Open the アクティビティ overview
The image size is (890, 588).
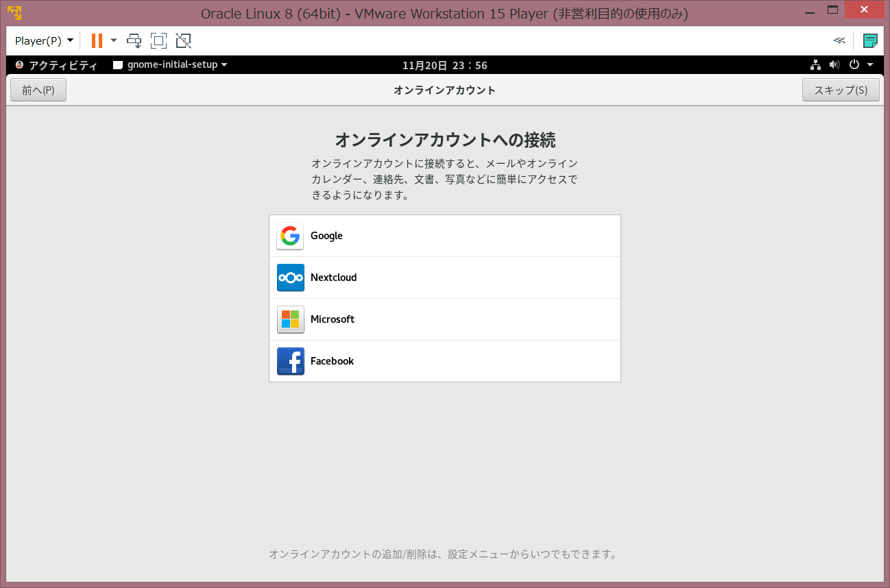pos(56,65)
